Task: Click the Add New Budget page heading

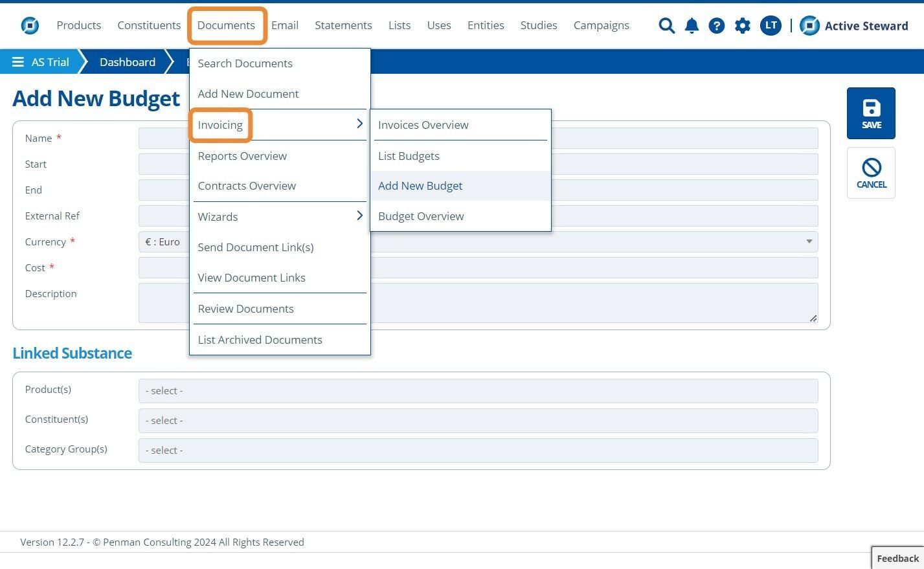Action: [96, 98]
